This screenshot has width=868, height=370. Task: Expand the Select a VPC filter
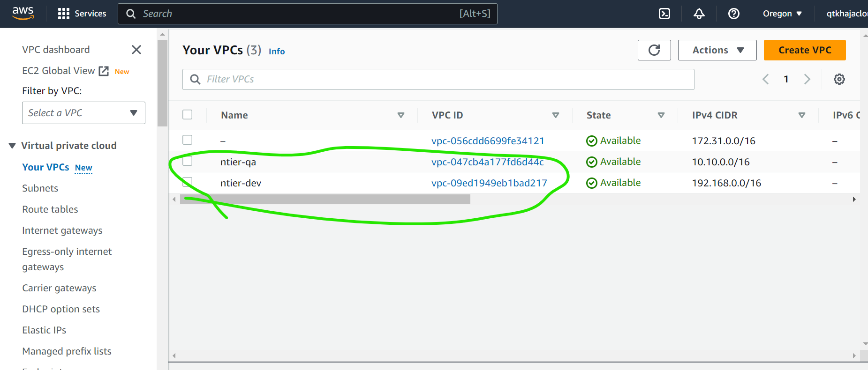[83, 113]
